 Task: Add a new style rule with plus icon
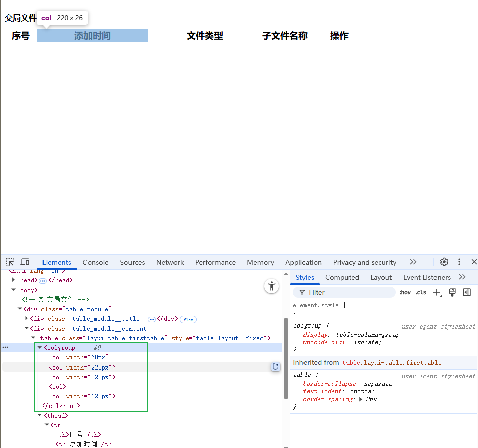[x=437, y=293]
